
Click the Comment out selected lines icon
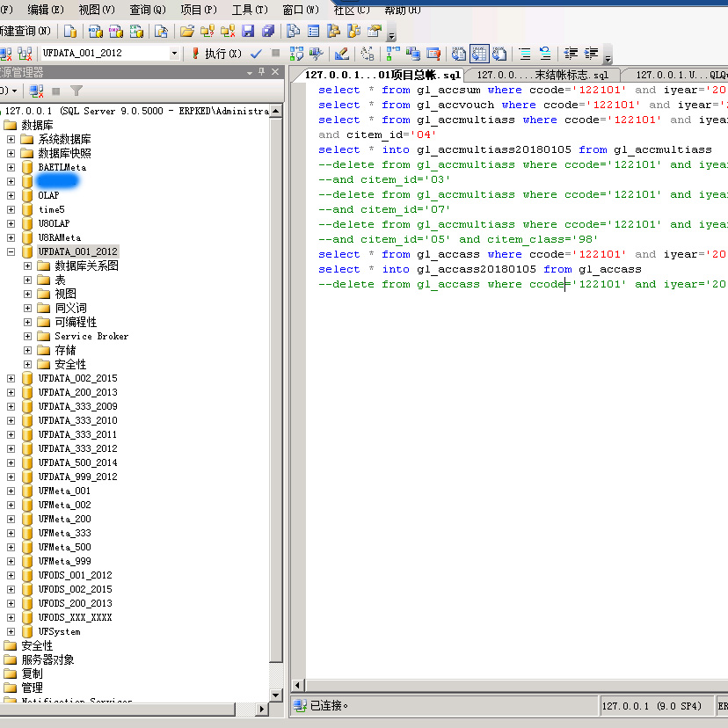(525, 54)
